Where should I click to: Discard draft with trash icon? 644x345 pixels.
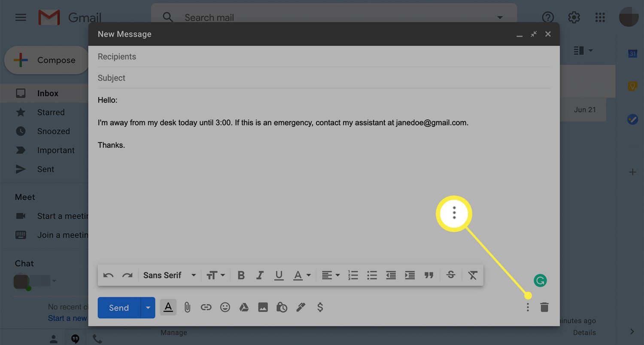pos(544,307)
